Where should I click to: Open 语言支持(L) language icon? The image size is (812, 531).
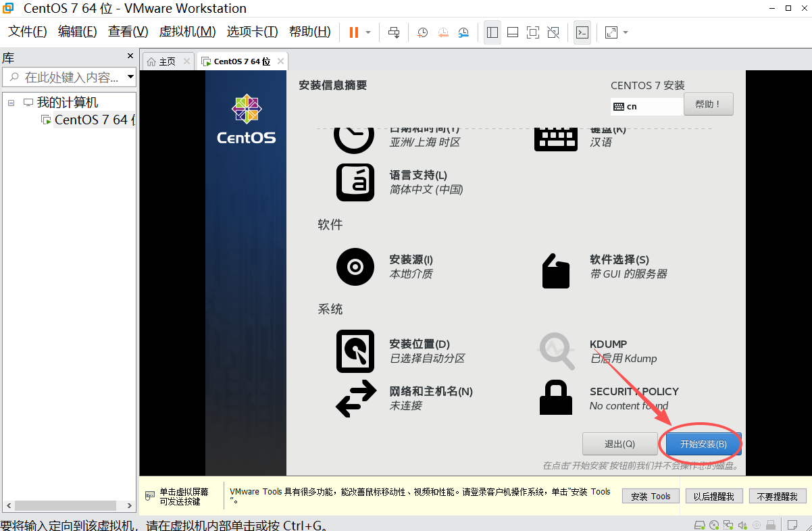coord(355,182)
